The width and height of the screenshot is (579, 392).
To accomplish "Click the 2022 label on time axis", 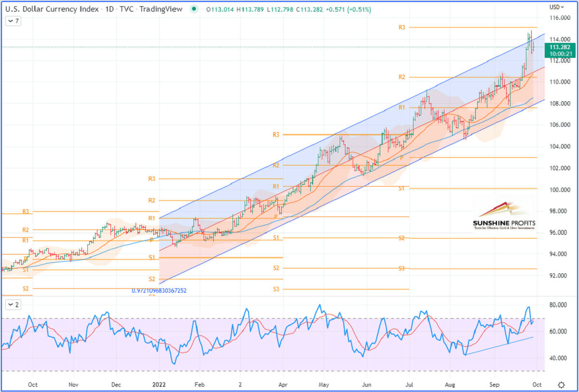I will (159, 385).
